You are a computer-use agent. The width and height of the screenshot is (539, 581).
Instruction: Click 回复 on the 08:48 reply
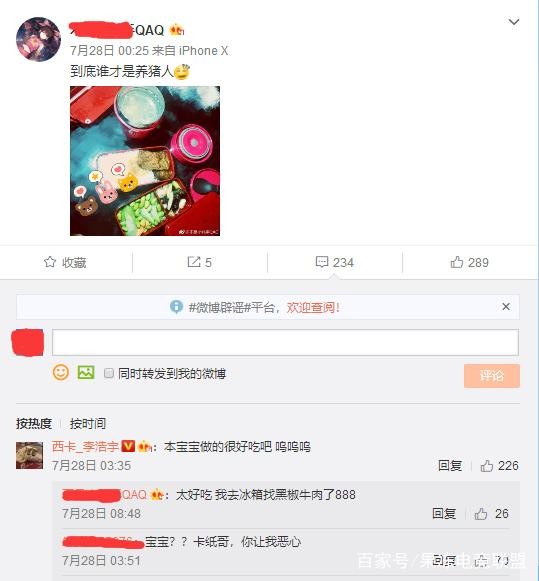coord(444,514)
